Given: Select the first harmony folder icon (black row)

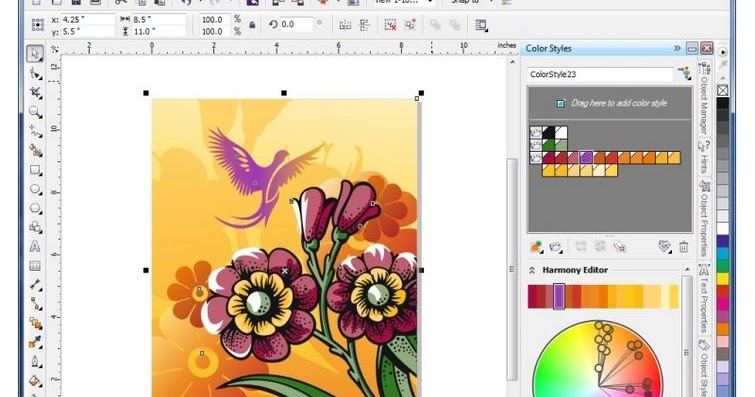Looking at the screenshot, I should tap(536, 132).
